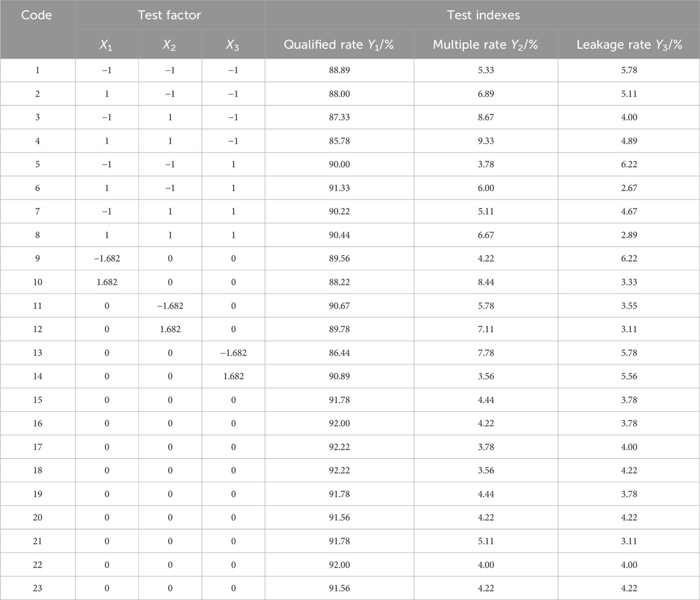
Task: Select the 9.33 multiple rate cell
Action: [x=485, y=141]
